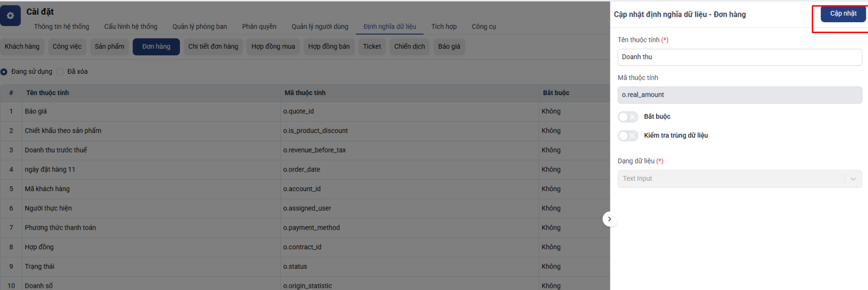Select the Đang sử dụng radio button

point(4,72)
